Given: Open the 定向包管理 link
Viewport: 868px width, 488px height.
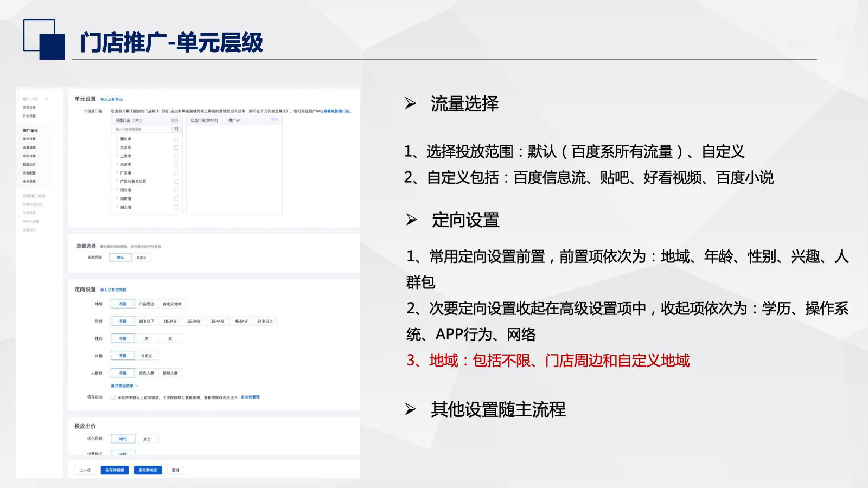Looking at the screenshot, I should [250, 397].
